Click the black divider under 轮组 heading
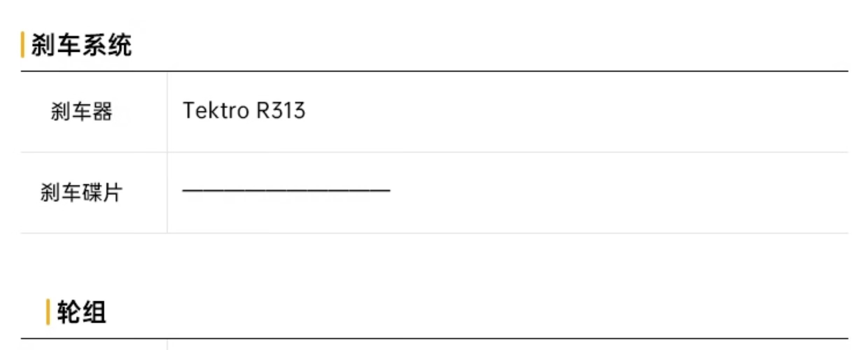Screen dimensions: 868x350 (434, 338)
